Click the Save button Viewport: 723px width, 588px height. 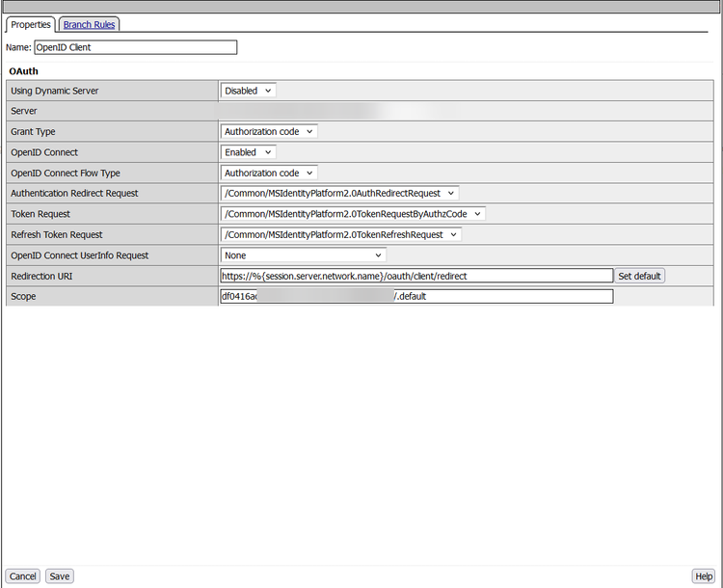(60, 576)
